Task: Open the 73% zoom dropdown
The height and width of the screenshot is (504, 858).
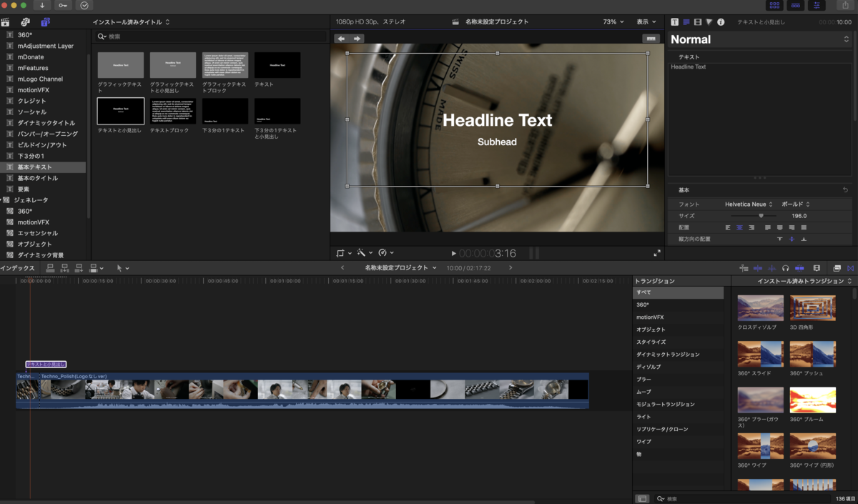Action: click(x=613, y=22)
